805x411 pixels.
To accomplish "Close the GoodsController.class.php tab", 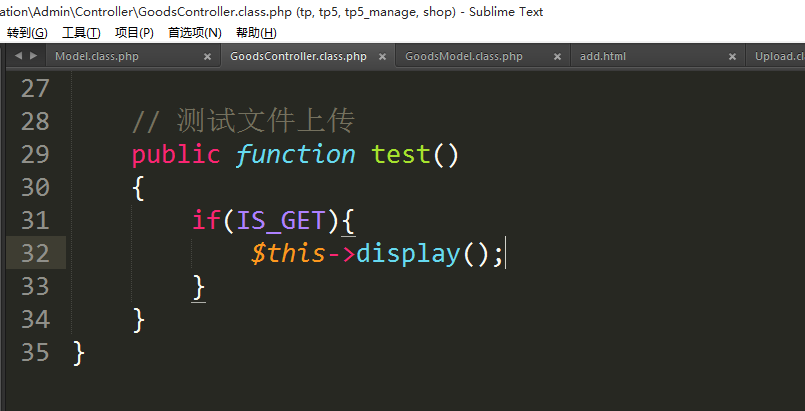I will click(x=382, y=57).
